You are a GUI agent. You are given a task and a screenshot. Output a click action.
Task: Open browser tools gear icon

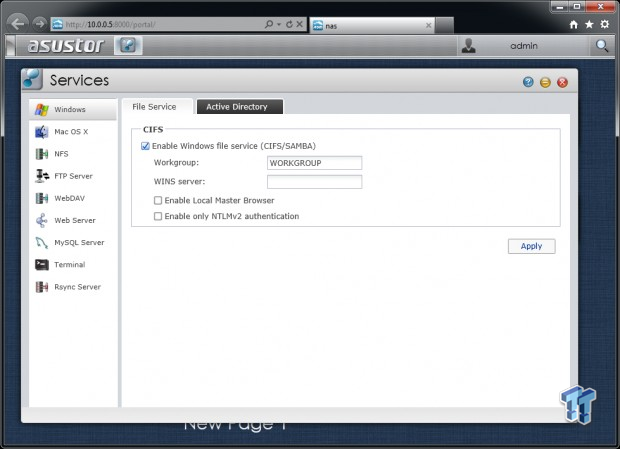pyautogui.click(x=605, y=25)
